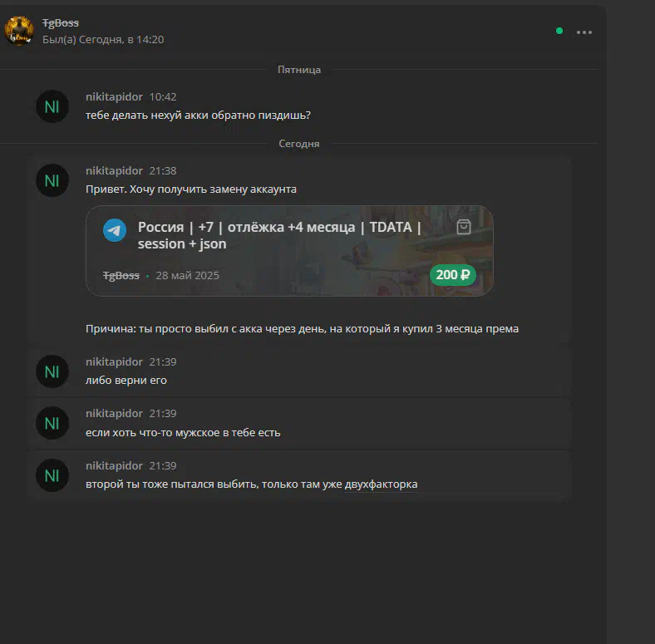The image size is (655, 644).
Task: Click last seen status 'Был(а) Сегодня, в 14:20'
Action: [x=103, y=40]
